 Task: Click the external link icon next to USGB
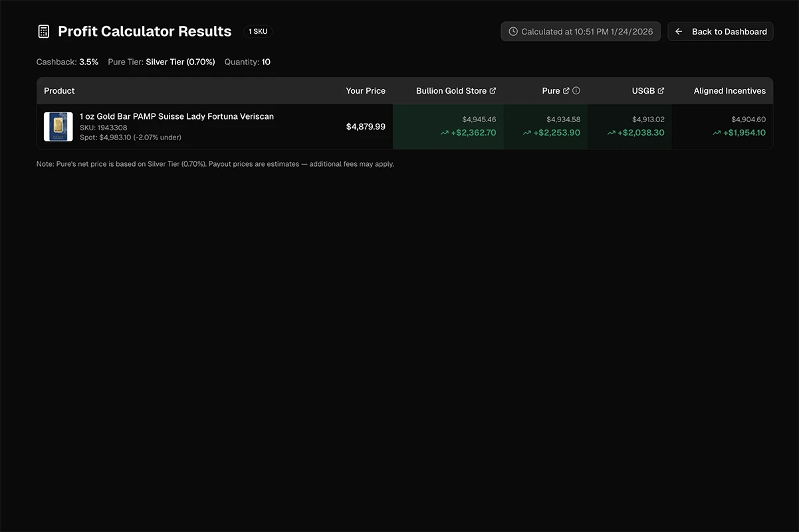[660, 90]
